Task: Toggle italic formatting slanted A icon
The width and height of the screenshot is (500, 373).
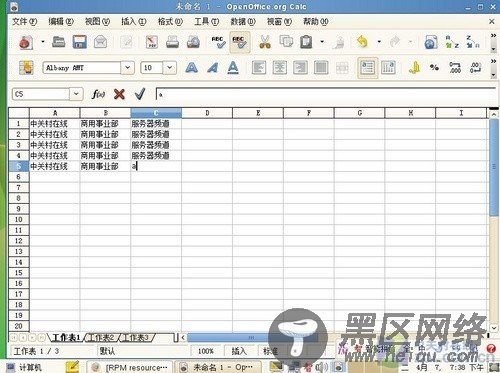Action: coord(212,68)
